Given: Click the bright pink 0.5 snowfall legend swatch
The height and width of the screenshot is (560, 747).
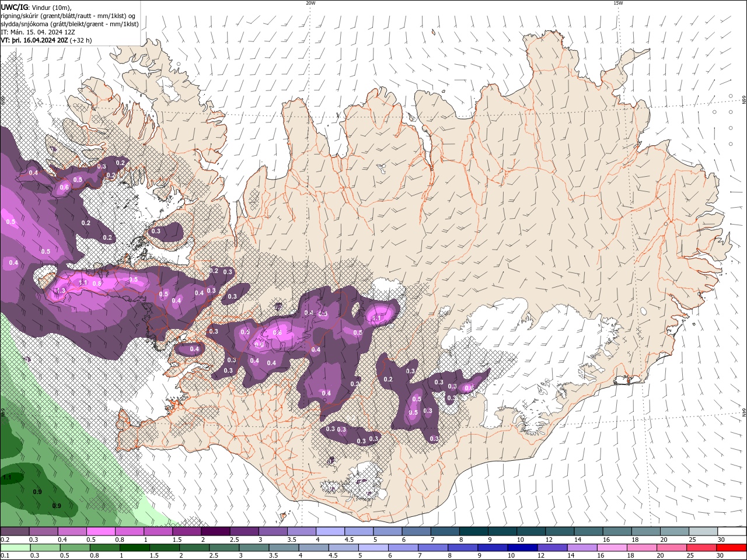Looking at the screenshot, I should tap(100, 531).
